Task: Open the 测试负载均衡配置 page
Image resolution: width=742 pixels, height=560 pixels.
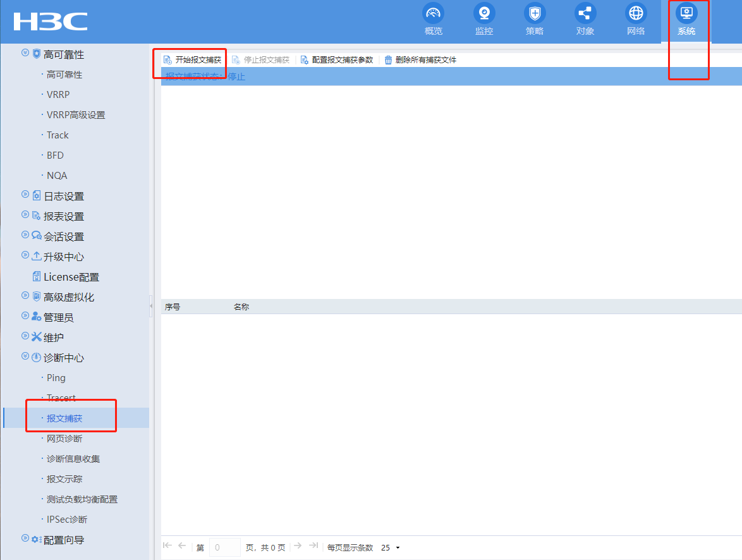Action: coord(82,499)
